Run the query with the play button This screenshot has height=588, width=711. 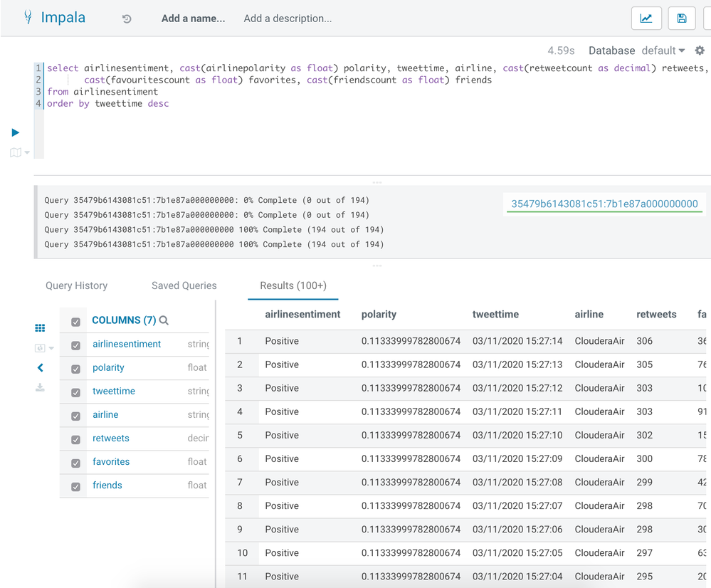(15, 132)
